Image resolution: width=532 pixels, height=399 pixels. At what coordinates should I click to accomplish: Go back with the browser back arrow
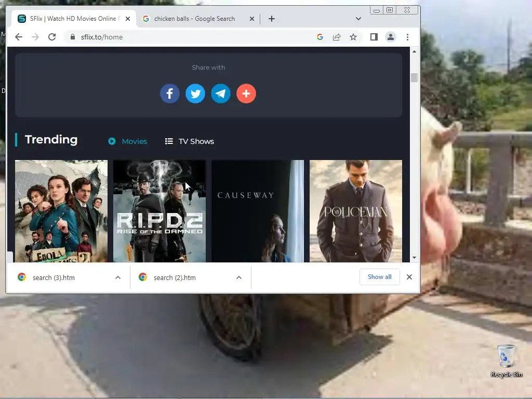[19, 37]
